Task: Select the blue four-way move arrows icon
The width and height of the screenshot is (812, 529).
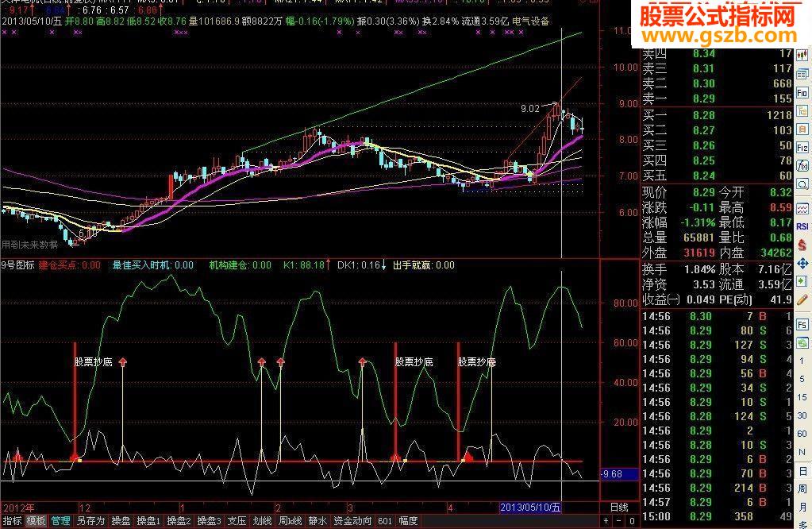Action: coord(802,264)
